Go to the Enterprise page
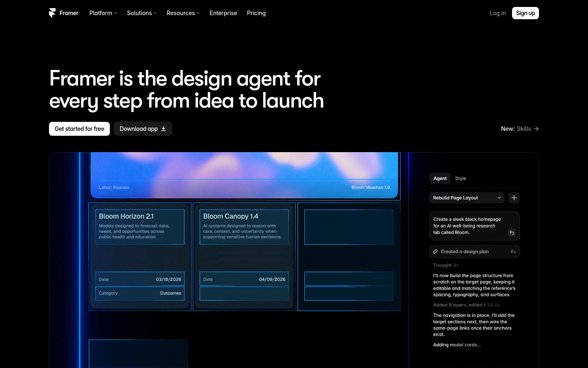This screenshot has height=368, width=588. pos(223,13)
